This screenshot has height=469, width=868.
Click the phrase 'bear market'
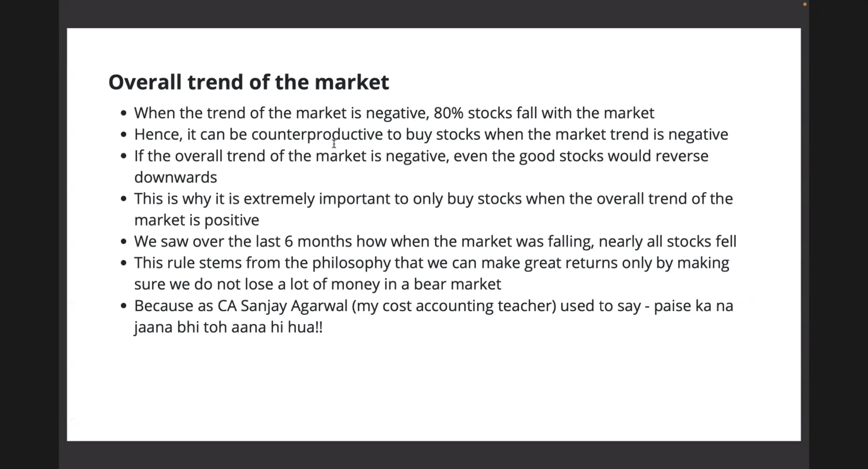[457, 285]
